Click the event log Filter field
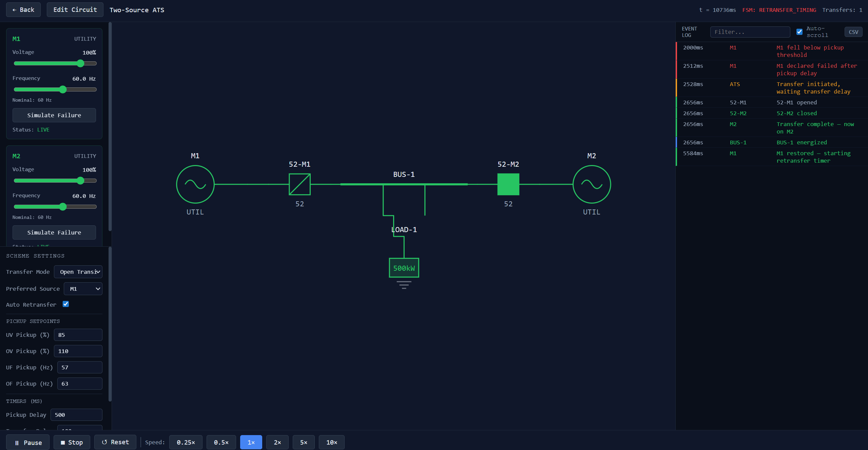Image resolution: width=868 pixels, height=450 pixels. pyautogui.click(x=750, y=32)
